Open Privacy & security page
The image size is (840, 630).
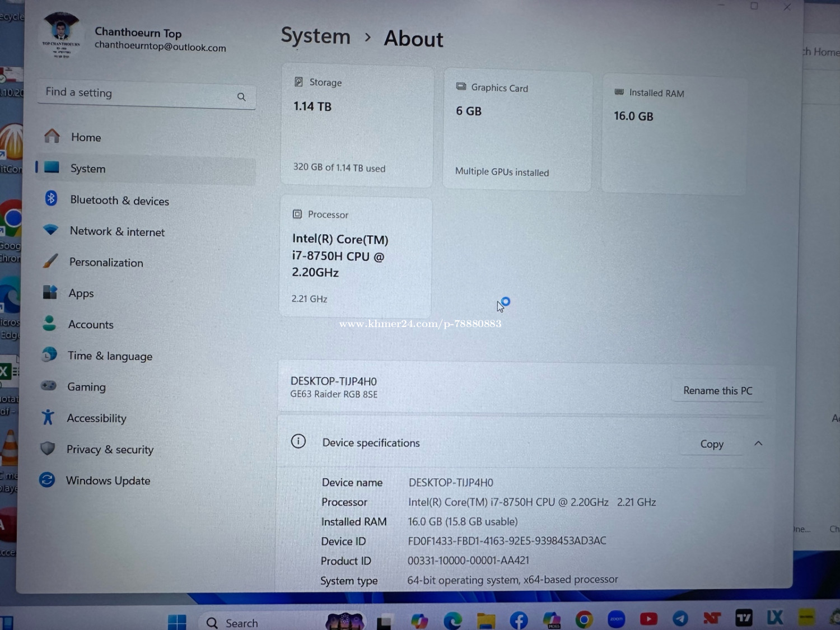click(x=109, y=450)
